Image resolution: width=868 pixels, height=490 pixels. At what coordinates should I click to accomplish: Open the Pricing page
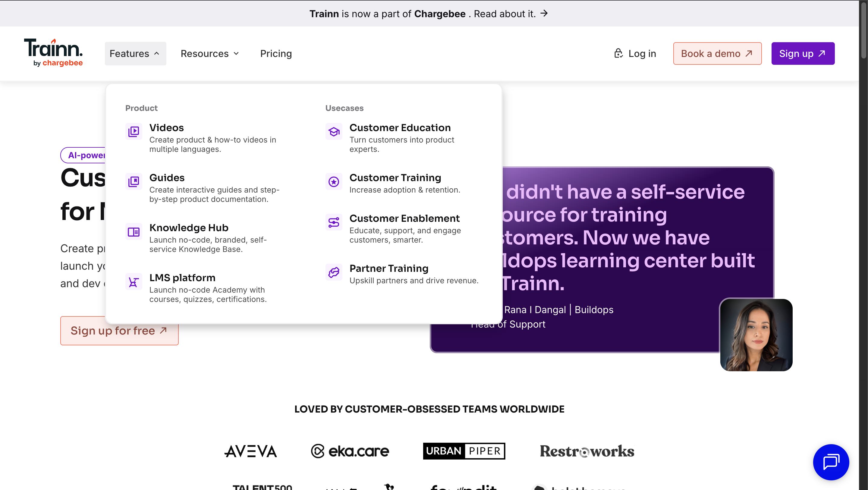coord(276,53)
